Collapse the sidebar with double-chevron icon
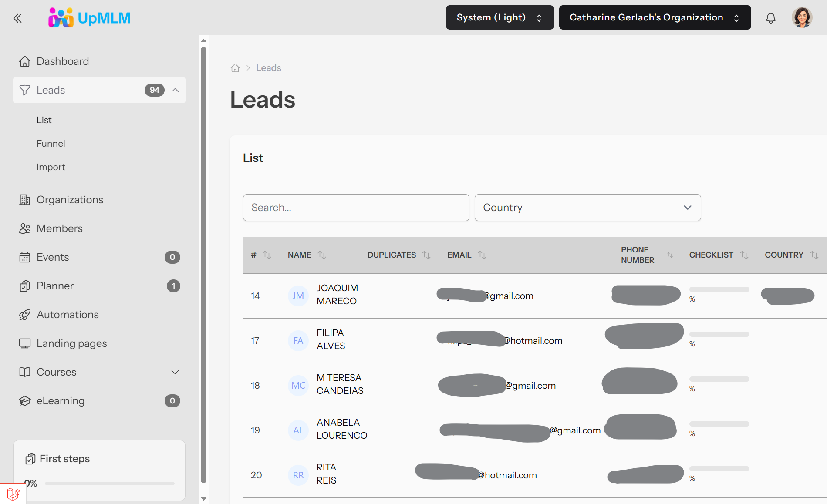The width and height of the screenshot is (827, 504). (x=17, y=18)
